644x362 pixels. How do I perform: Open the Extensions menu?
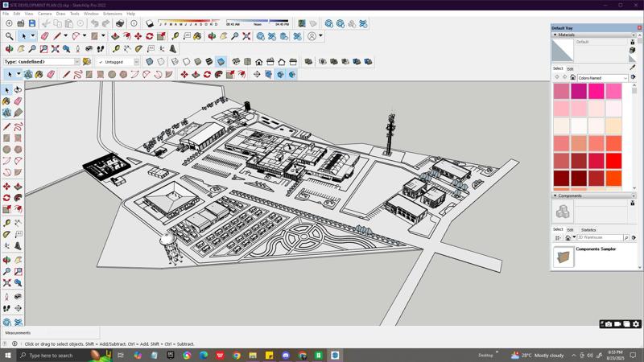[112, 14]
